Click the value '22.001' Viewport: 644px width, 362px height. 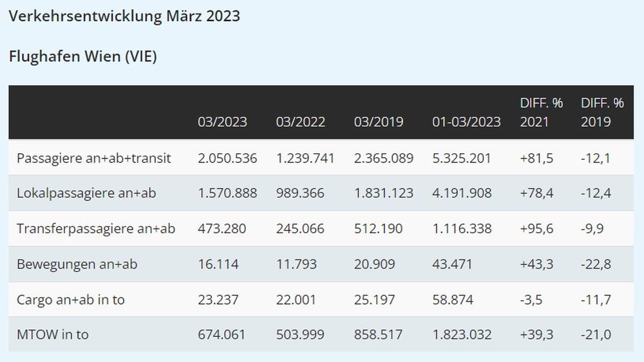(296, 300)
